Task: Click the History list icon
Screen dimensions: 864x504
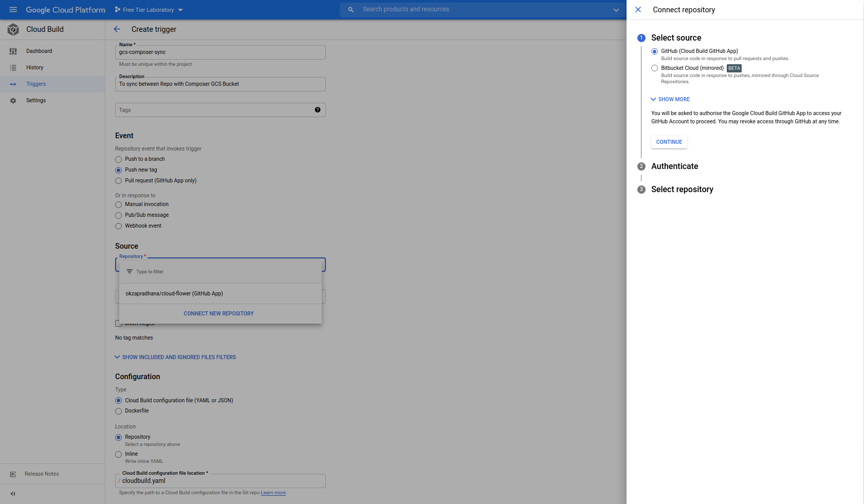Action: [x=13, y=68]
